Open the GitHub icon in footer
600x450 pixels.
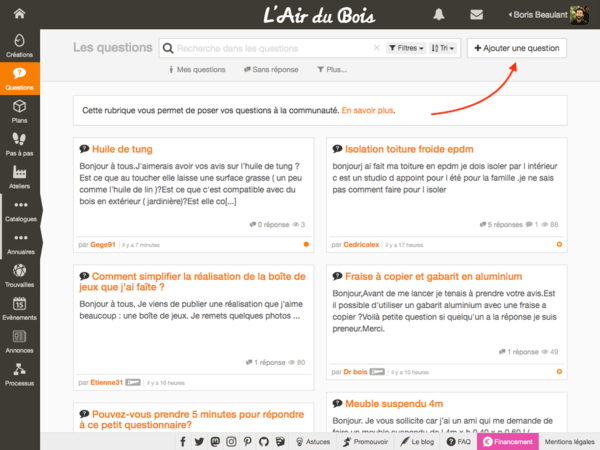263,441
